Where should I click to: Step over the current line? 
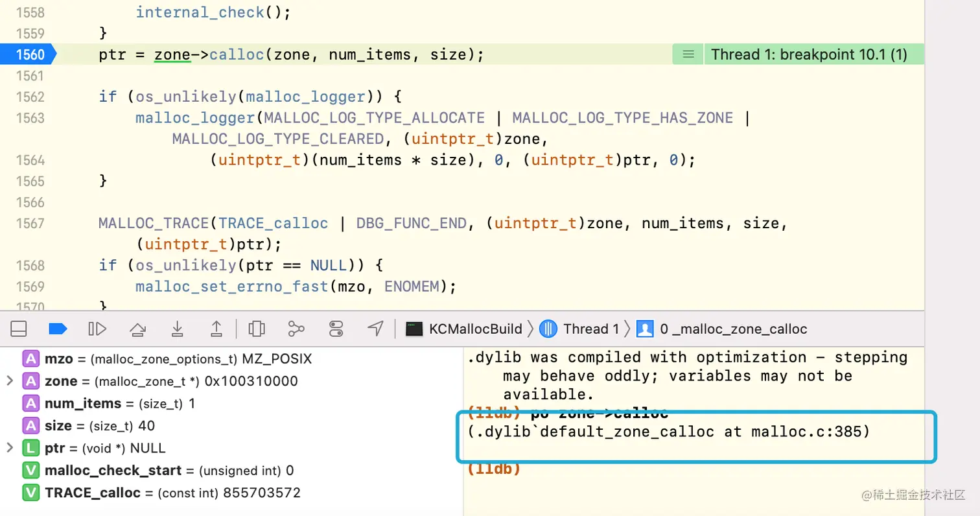[137, 329]
